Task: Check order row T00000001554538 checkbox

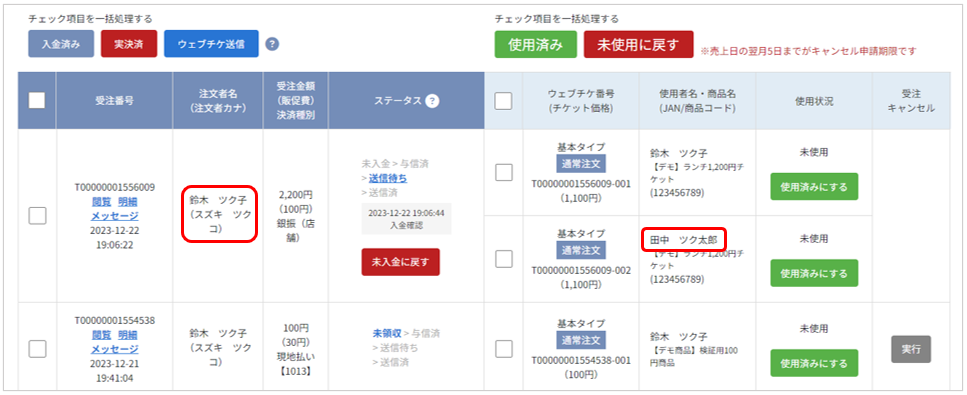Action: point(37,349)
